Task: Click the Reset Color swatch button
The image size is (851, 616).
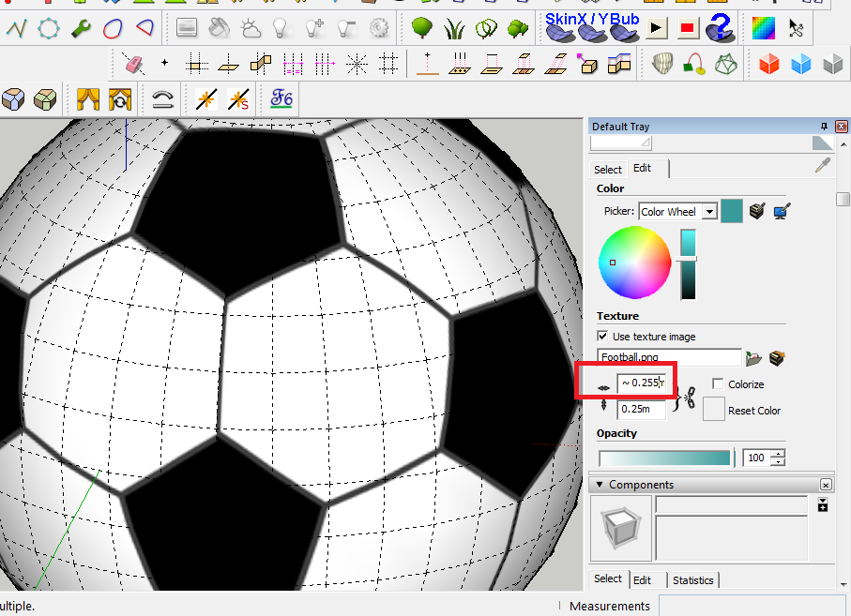Action: click(x=714, y=409)
